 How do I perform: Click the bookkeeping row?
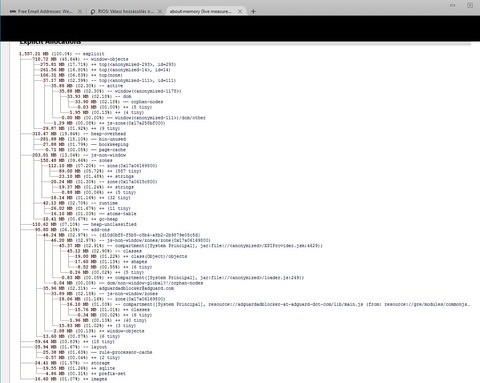85,144
